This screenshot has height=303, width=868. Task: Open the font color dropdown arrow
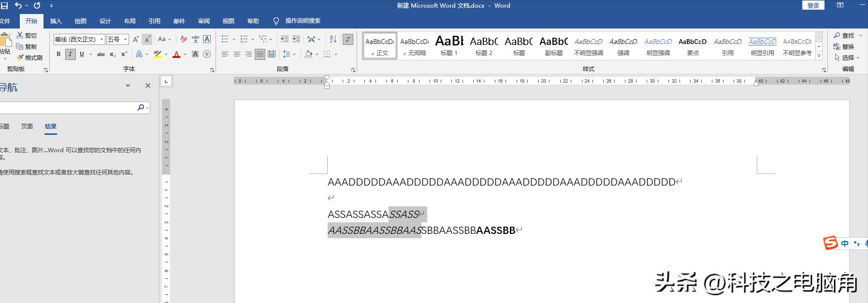point(186,54)
